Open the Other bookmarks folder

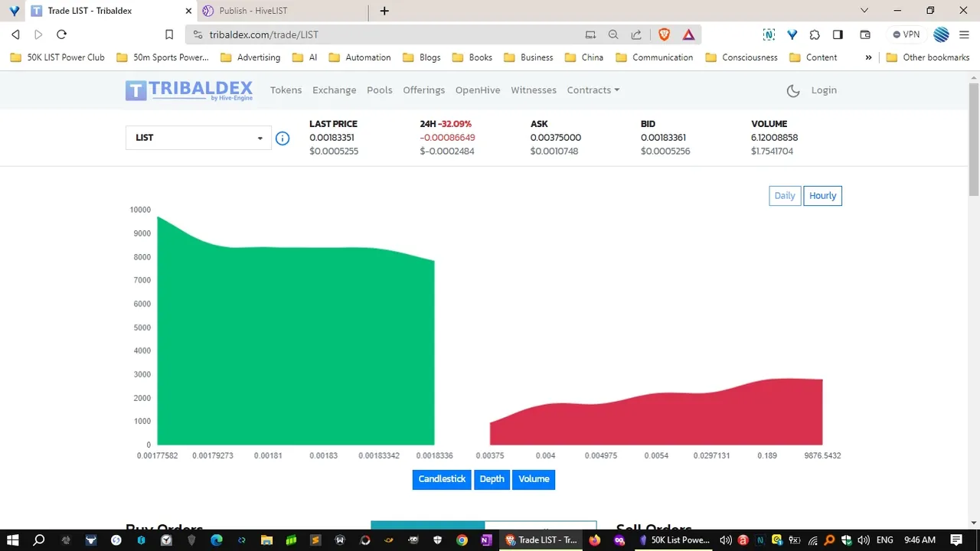pos(928,57)
